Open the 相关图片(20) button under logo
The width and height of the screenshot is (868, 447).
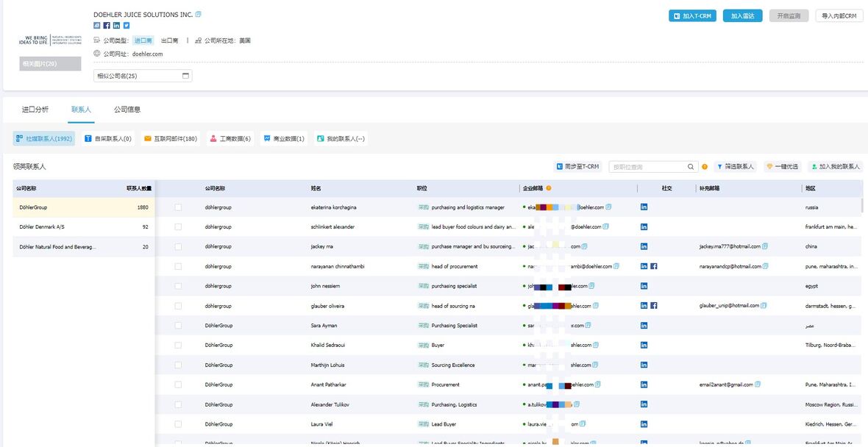50,64
